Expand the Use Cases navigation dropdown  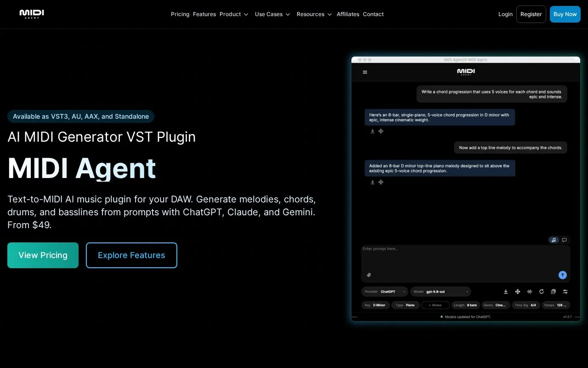point(272,14)
